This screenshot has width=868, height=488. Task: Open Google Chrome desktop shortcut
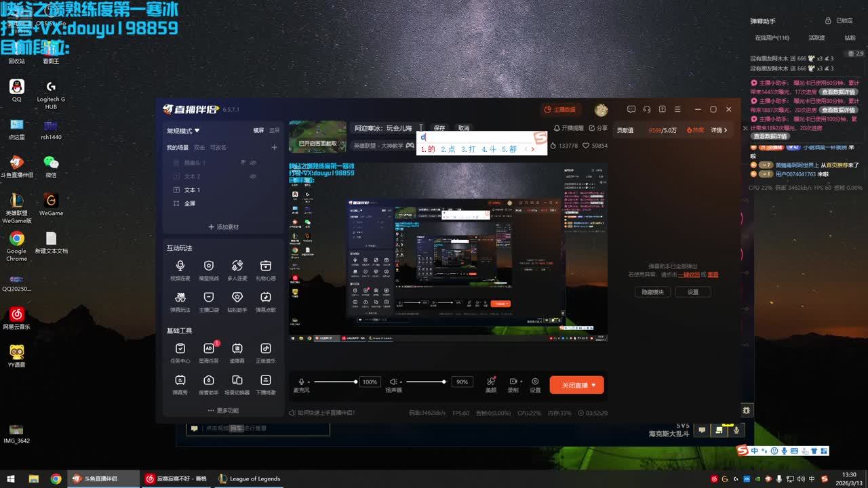(x=17, y=245)
